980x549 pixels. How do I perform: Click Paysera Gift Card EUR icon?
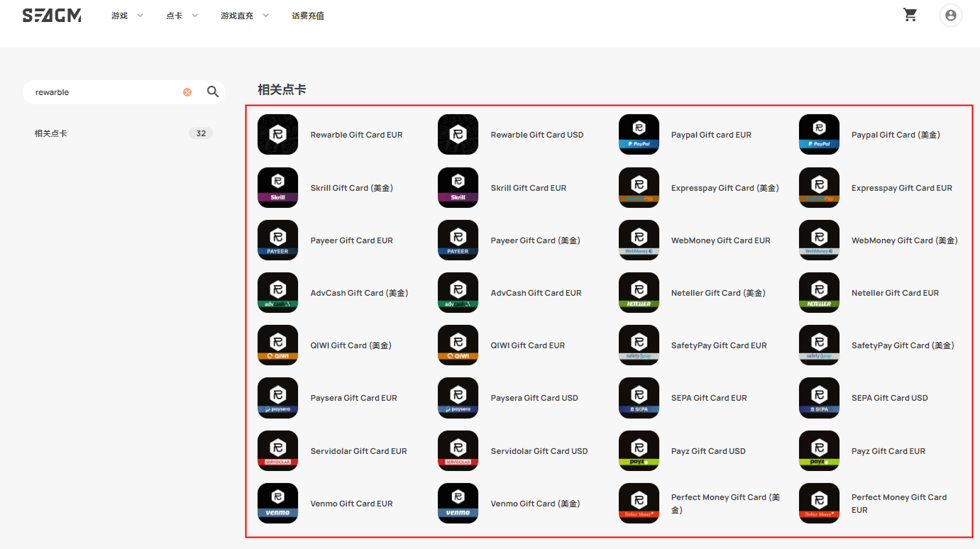278,398
